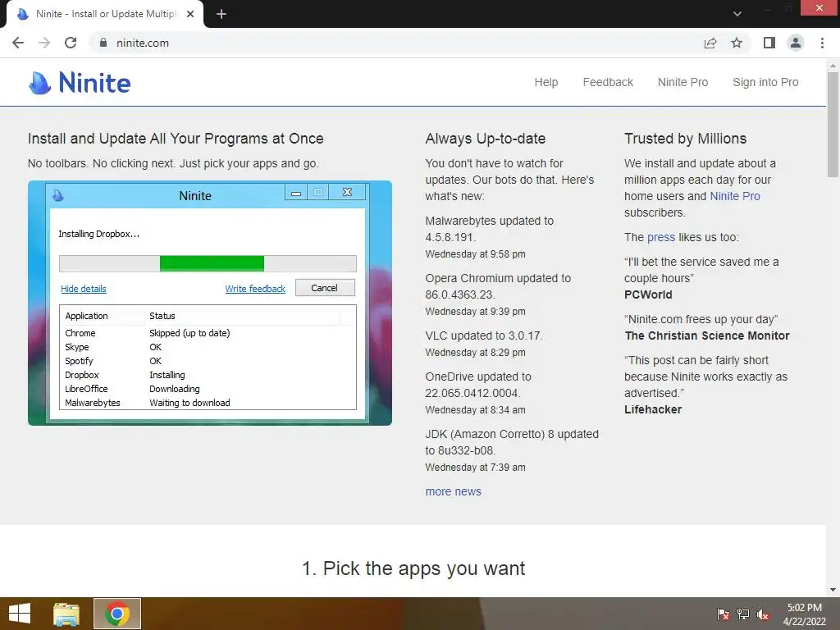Open the Help page
840x630 pixels.
tap(546, 83)
